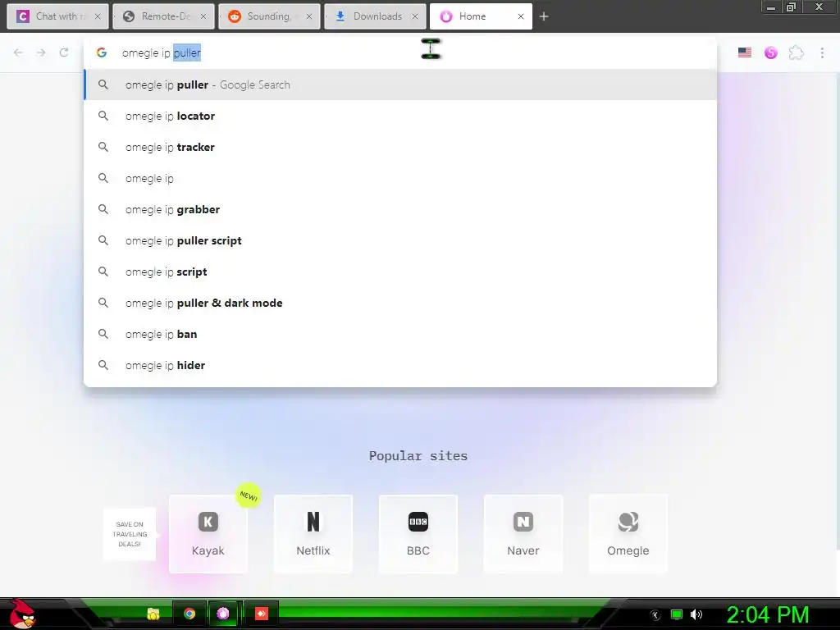The image size is (840, 630).
Task: Choose suggestion omegle ip tracker
Action: pyautogui.click(x=400, y=147)
